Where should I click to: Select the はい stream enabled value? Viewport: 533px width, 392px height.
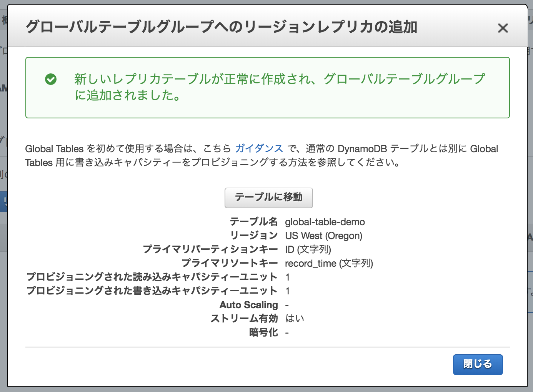click(295, 319)
